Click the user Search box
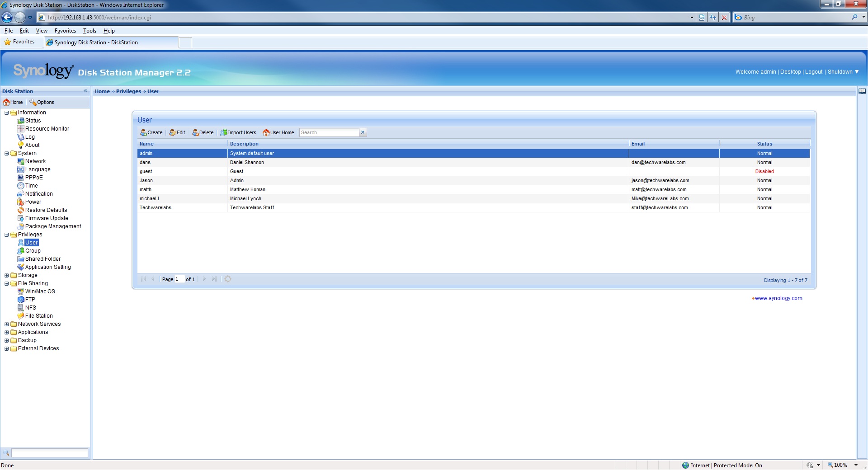Viewport: 868px width, 470px height. coord(329,132)
